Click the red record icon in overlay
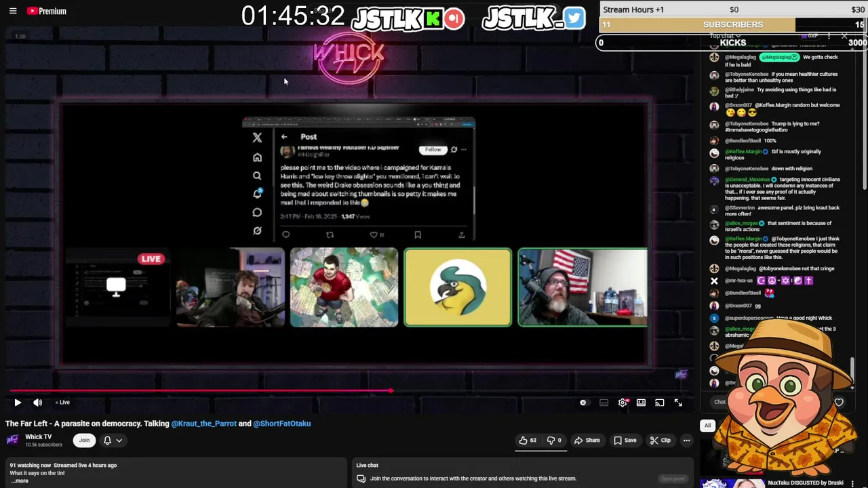The width and height of the screenshot is (868, 488). coord(454,18)
